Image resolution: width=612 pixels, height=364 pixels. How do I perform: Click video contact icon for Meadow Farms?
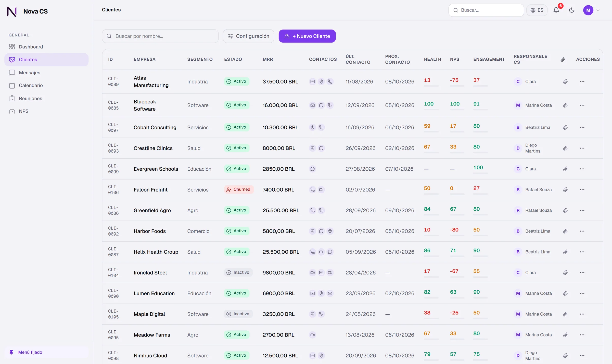(x=312, y=335)
